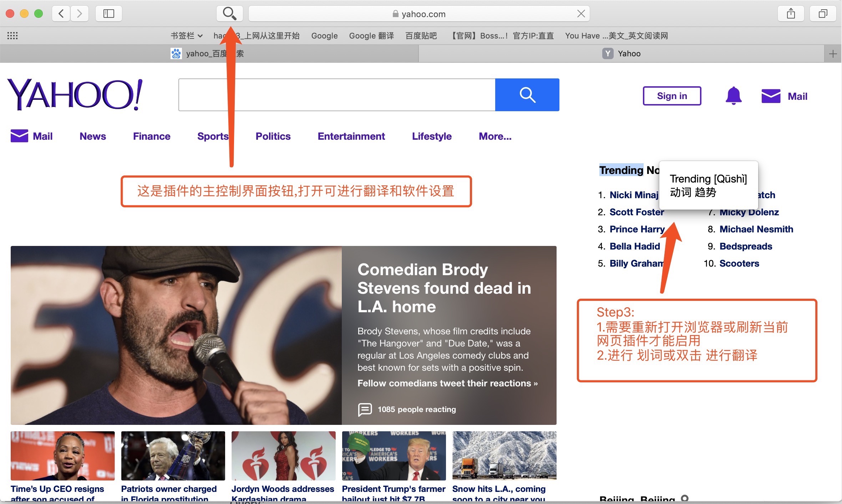Screen dimensions: 842x504
Task: Open trending topic Nicki Minaj
Action: [634, 195]
